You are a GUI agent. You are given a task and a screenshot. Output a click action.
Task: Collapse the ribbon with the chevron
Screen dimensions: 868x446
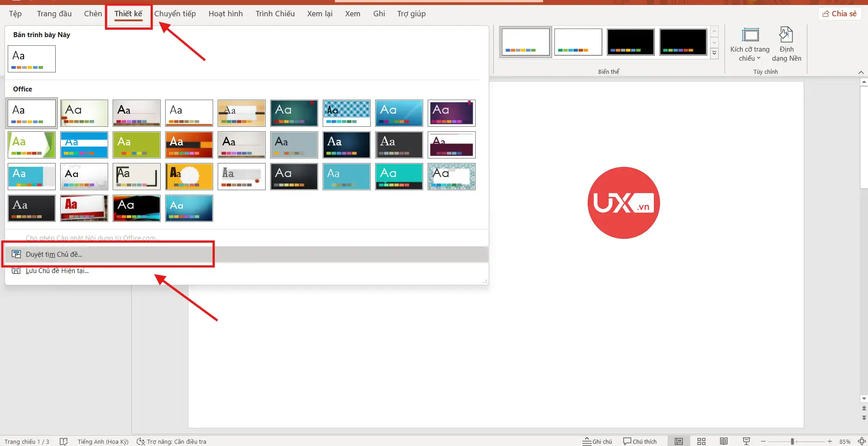click(861, 72)
